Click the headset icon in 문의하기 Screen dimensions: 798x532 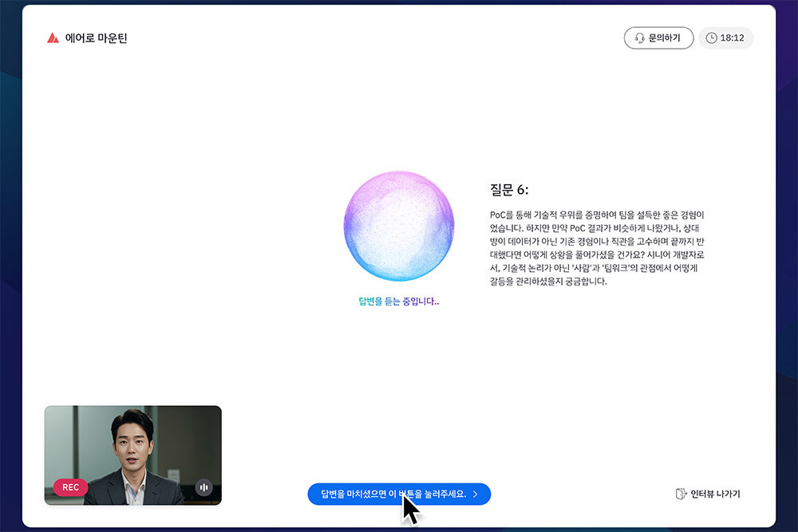639,38
